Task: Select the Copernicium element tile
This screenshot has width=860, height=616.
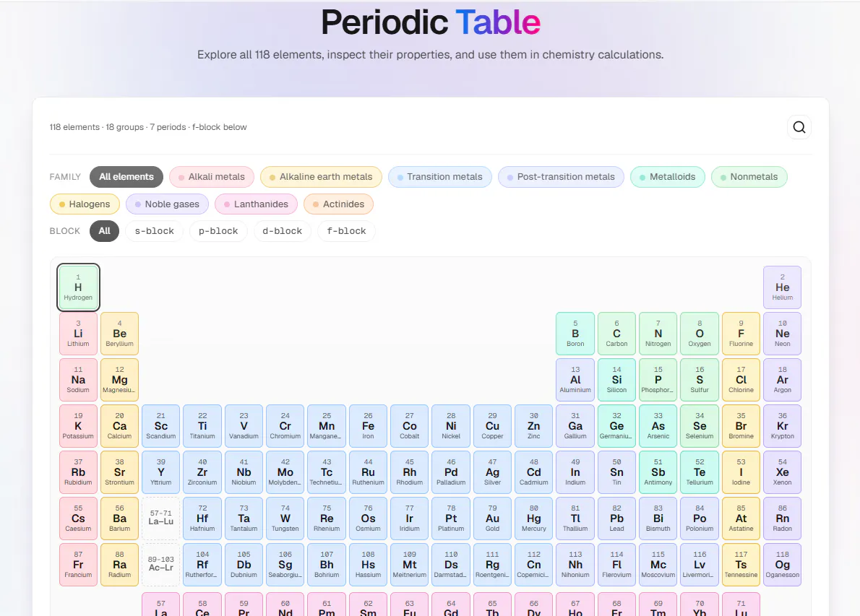Action: [x=533, y=565]
